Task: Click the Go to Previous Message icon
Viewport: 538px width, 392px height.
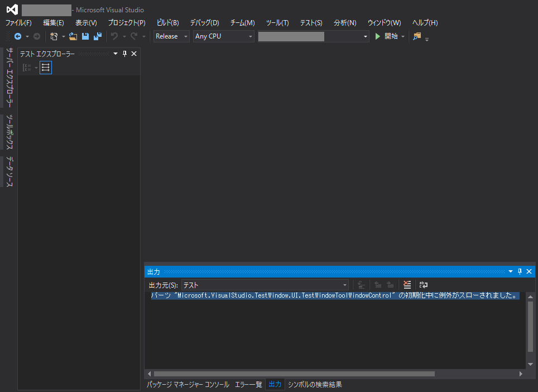Action: 378,285
